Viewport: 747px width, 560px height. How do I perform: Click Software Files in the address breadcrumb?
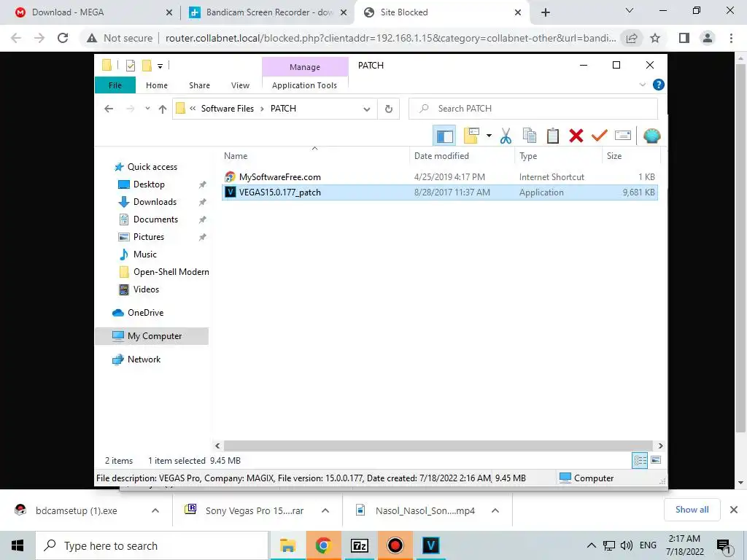pyautogui.click(x=228, y=109)
